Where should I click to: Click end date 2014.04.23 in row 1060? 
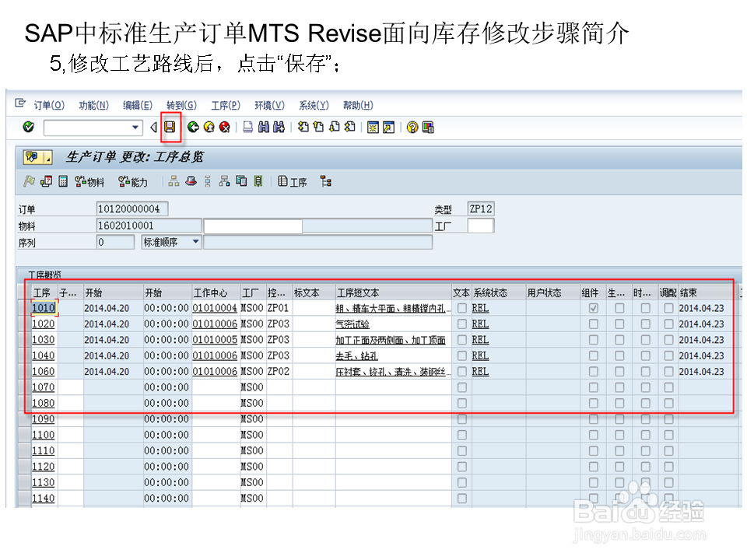point(701,372)
